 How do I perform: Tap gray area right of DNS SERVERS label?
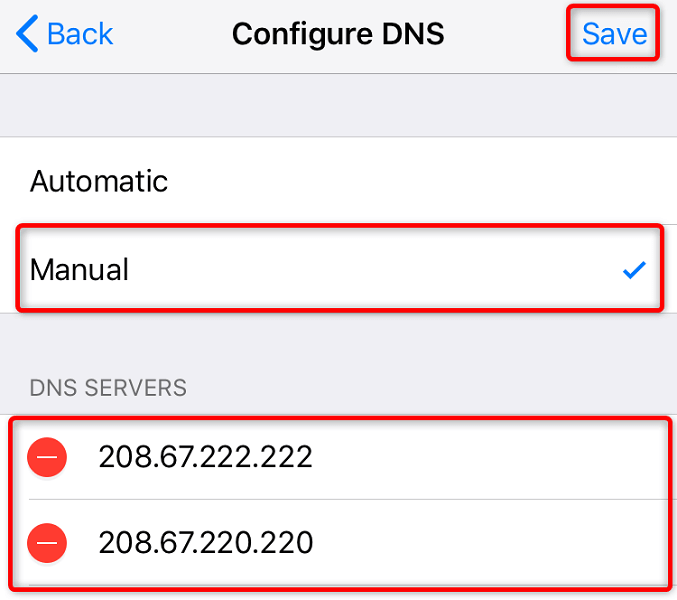pos(450,387)
